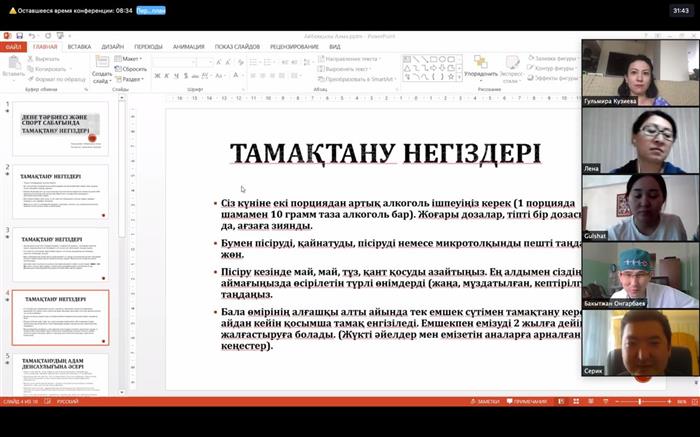Adjust the zoom slider in status bar
Image resolution: width=700 pixels, height=437 pixels.
coord(640,401)
